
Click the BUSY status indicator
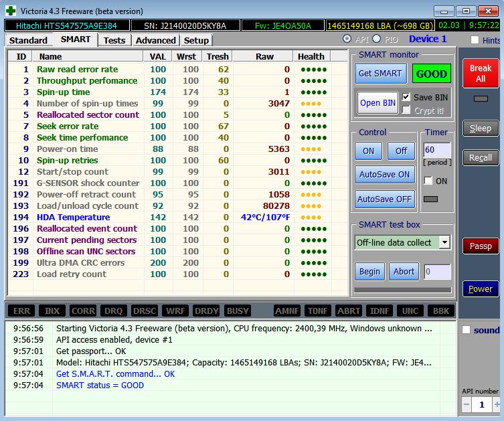click(238, 311)
